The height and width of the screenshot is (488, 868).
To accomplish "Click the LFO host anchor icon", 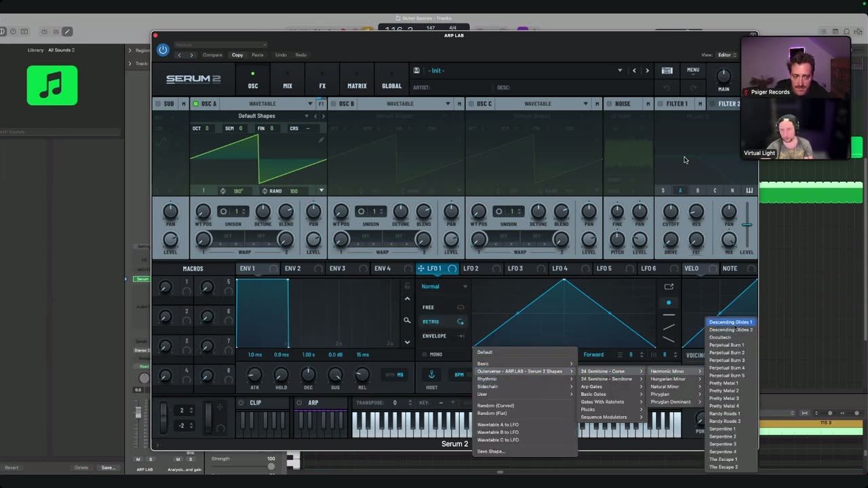I will coord(431,375).
